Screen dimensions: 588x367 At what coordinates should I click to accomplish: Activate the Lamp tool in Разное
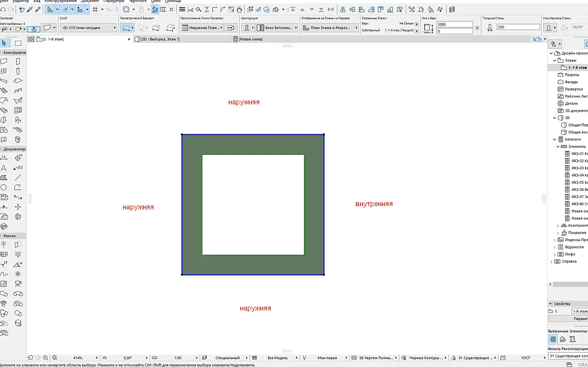[17, 254]
